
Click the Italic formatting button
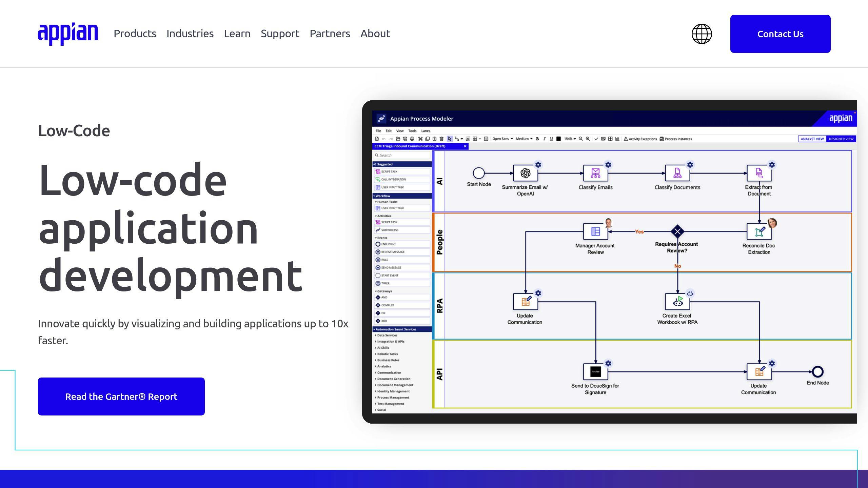pos(544,139)
